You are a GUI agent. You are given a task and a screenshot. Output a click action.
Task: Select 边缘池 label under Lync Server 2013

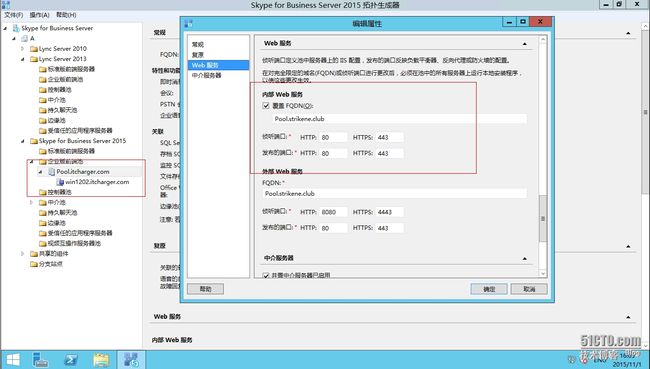tap(56, 121)
